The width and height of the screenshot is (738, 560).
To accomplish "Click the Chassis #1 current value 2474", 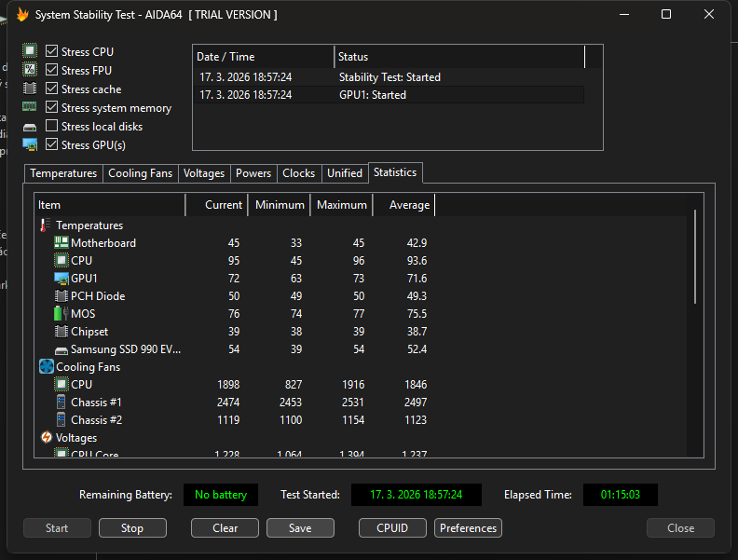I will point(228,403).
